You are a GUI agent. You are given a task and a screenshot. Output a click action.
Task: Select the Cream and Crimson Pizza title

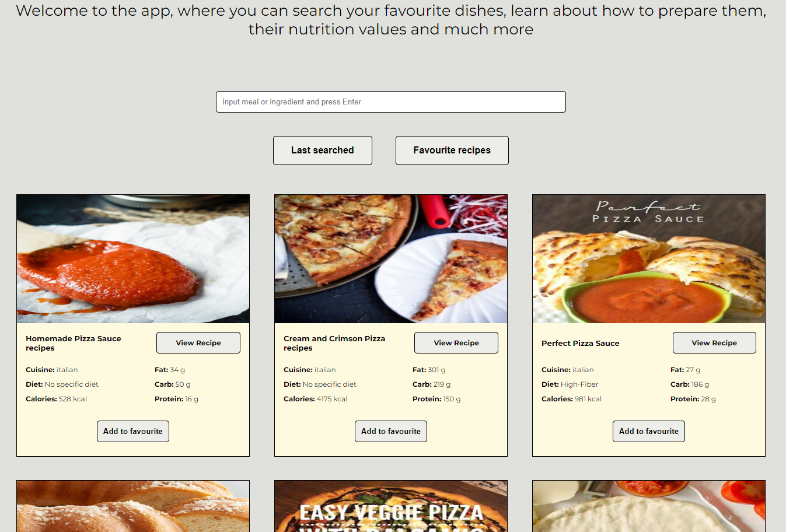(x=334, y=343)
